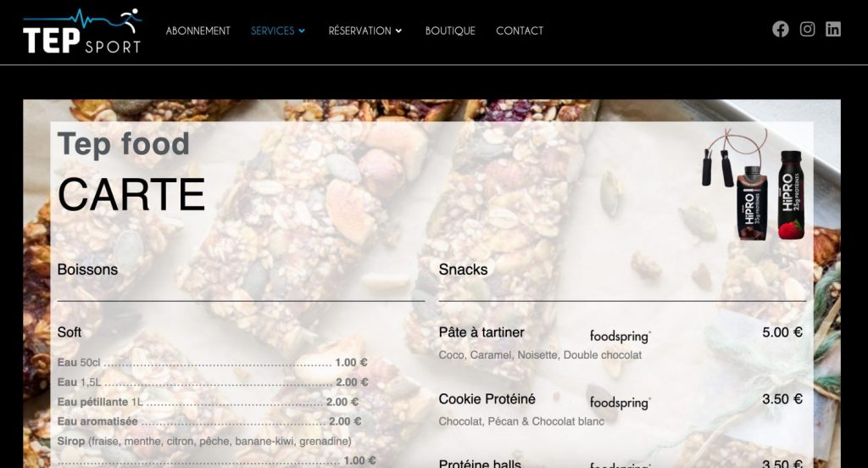868x468 pixels.
Task: Expand the Réservation dropdown chevron
Action: tap(398, 31)
